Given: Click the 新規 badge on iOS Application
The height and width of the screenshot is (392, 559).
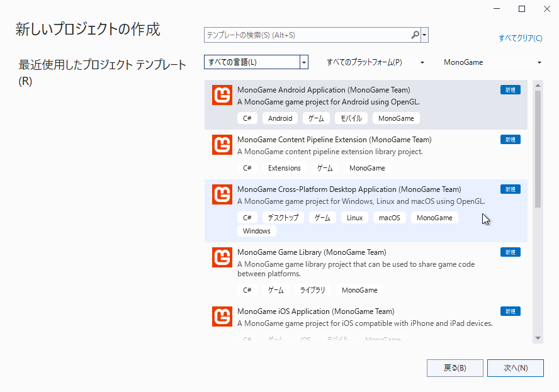Looking at the screenshot, I should pos(511,311).
